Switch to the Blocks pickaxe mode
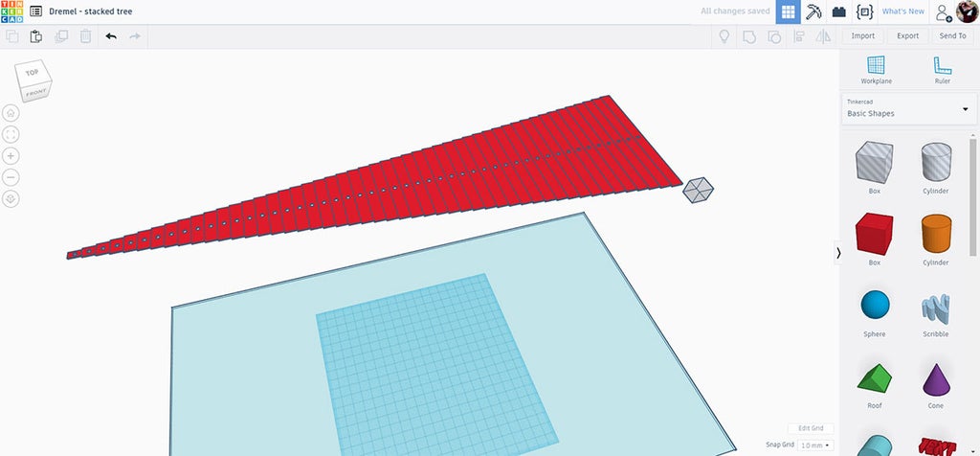Screen dimensions: 980x456 pos(813,11)
